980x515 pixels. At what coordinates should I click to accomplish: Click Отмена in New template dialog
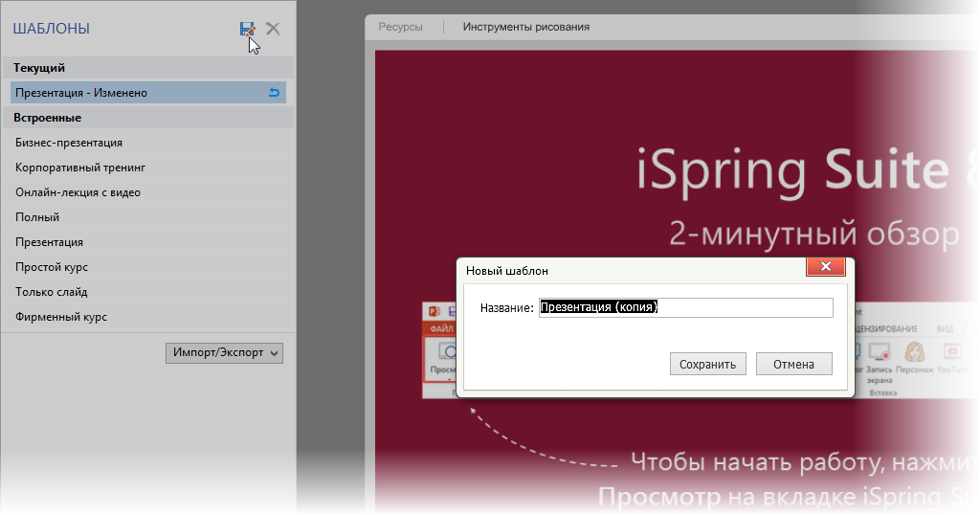(793, 365)
